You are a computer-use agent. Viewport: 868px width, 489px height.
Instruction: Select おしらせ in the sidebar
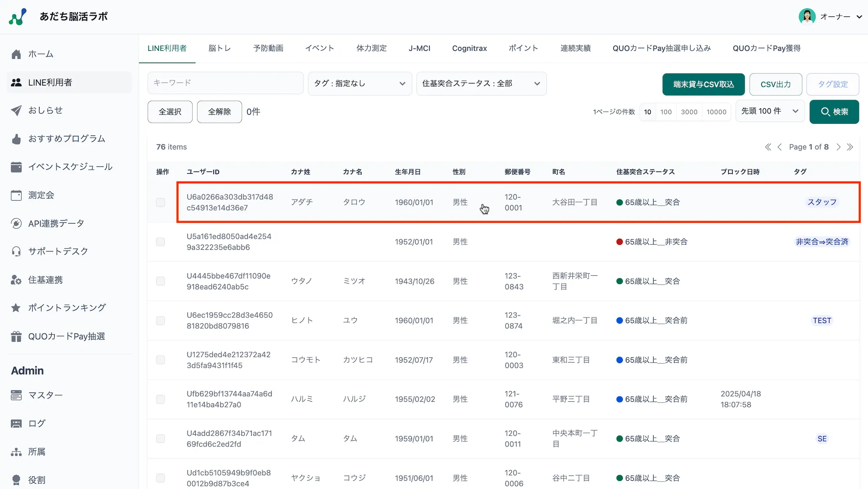[x=46, y=110]
